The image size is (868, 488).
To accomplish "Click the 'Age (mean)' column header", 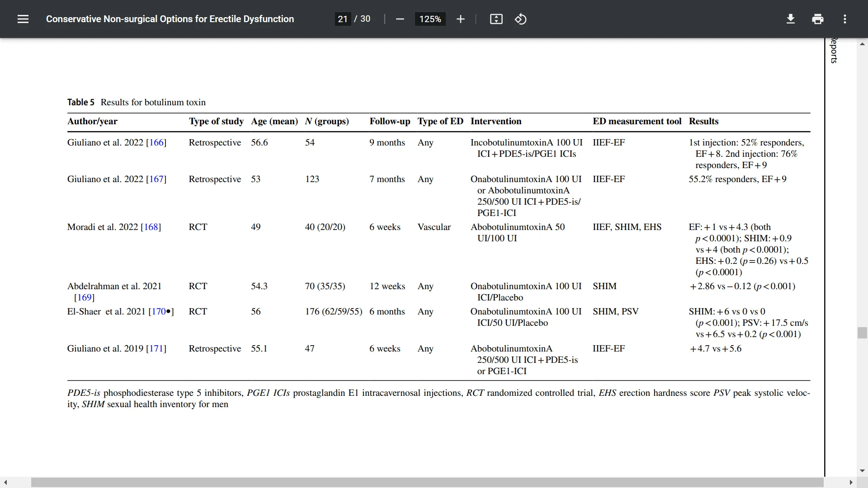I will tap(274, 121).
